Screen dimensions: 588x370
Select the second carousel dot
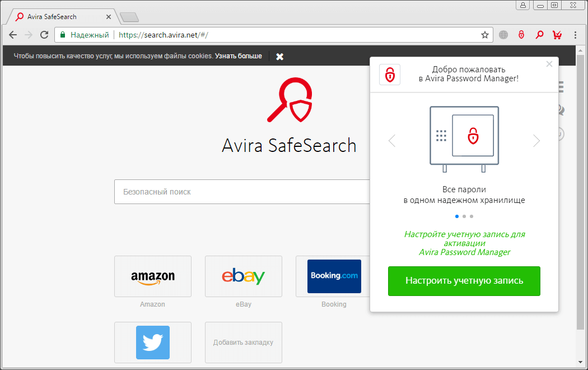coord(464,216)
